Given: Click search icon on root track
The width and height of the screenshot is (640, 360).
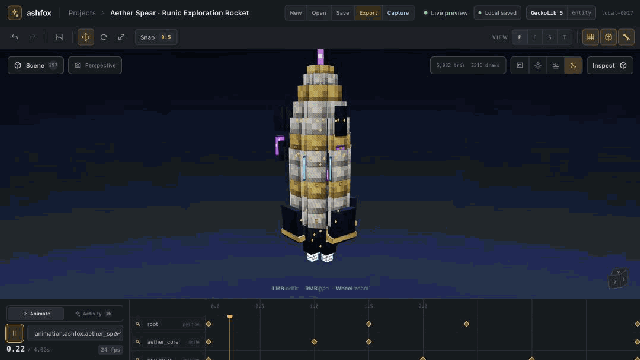Looking at the screenshot, I should tap(138, 324).
